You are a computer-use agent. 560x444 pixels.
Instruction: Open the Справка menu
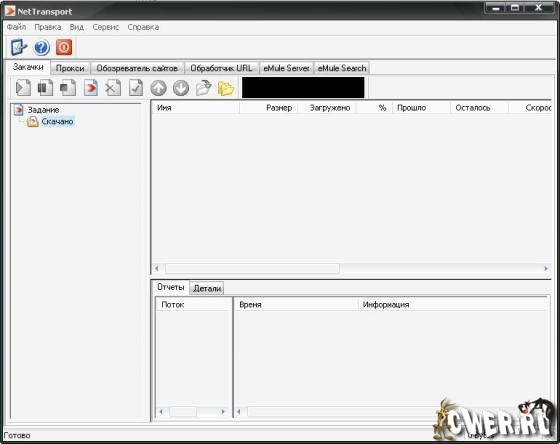pos(143,27)
